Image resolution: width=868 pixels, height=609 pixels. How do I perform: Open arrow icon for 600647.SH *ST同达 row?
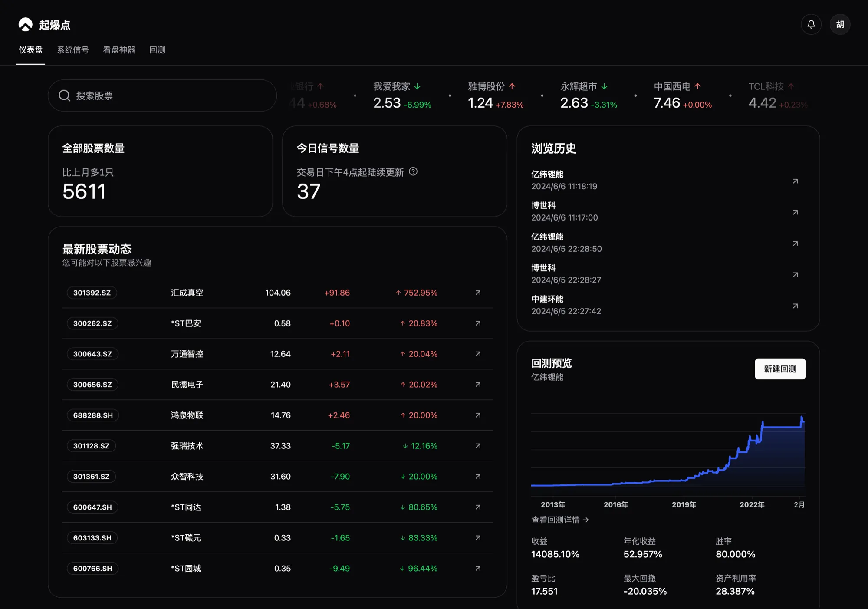click(x=478, y=507)
